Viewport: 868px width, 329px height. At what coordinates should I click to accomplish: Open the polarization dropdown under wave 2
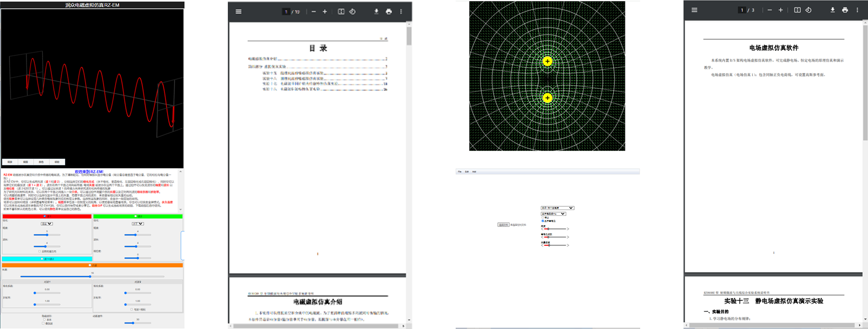pyautogui.click(x=137, y=224)
